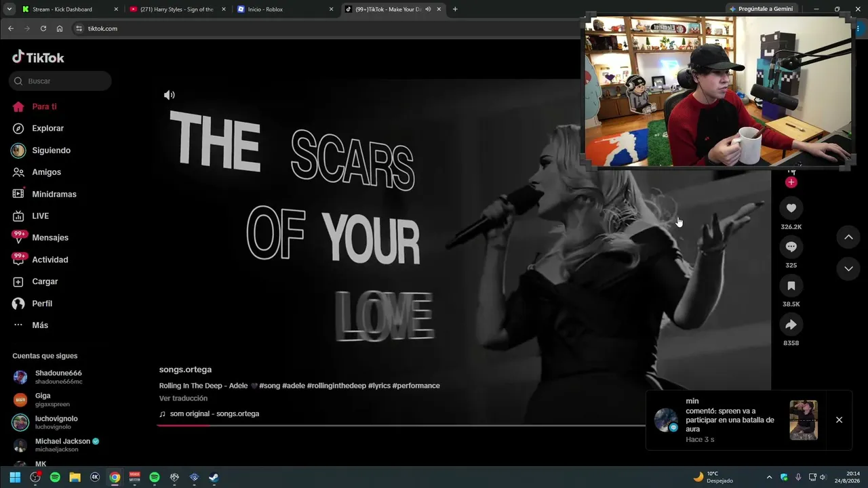
Task: Click the browser home button
Action: (60, 28)
